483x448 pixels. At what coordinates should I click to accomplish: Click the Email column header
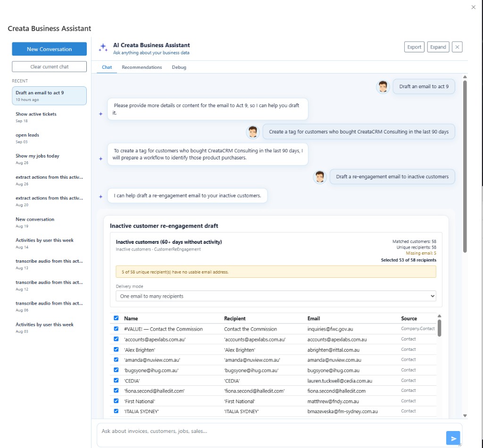click(x=314, y=318)
